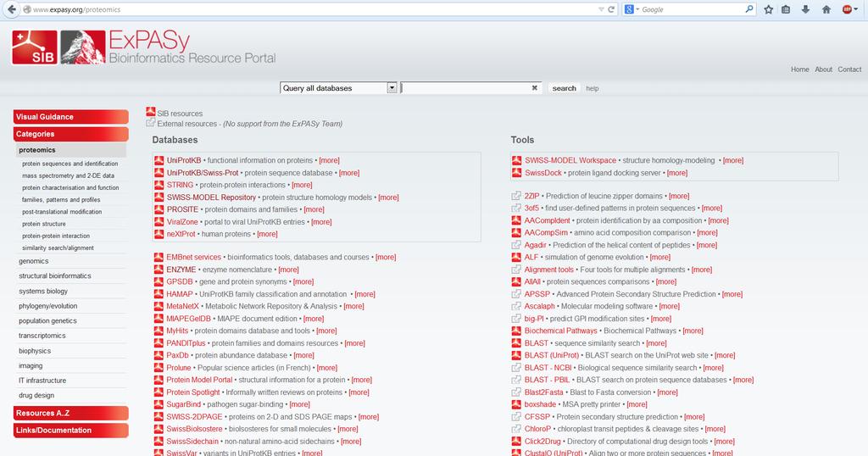Click external-link icon beside BLAST - NCBI
Screen dimensions: 868x456
pos(516,368)
